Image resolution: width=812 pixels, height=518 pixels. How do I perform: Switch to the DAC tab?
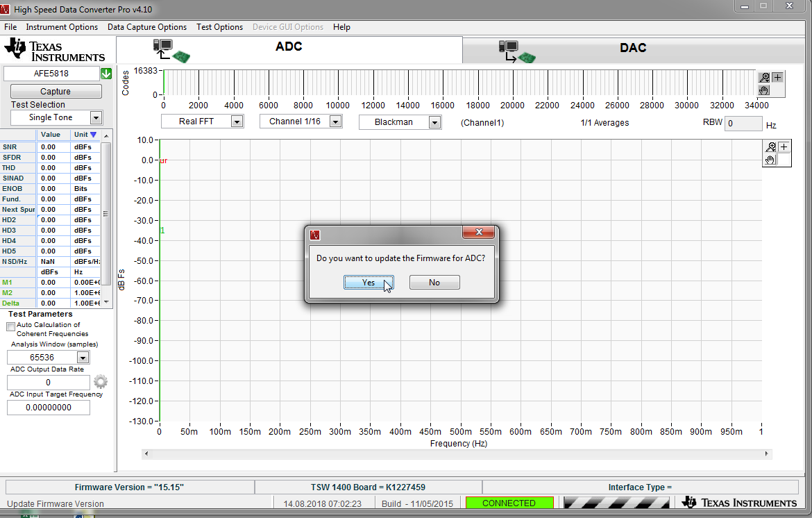[x=633, y=51]
